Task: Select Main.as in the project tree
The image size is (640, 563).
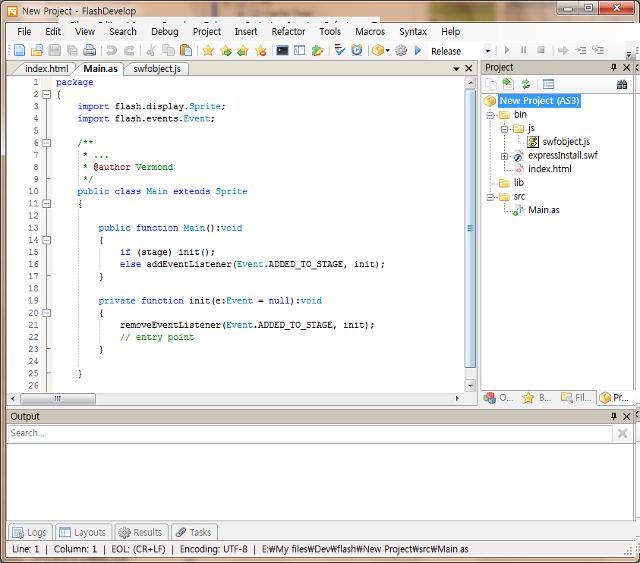Action: 544,210
